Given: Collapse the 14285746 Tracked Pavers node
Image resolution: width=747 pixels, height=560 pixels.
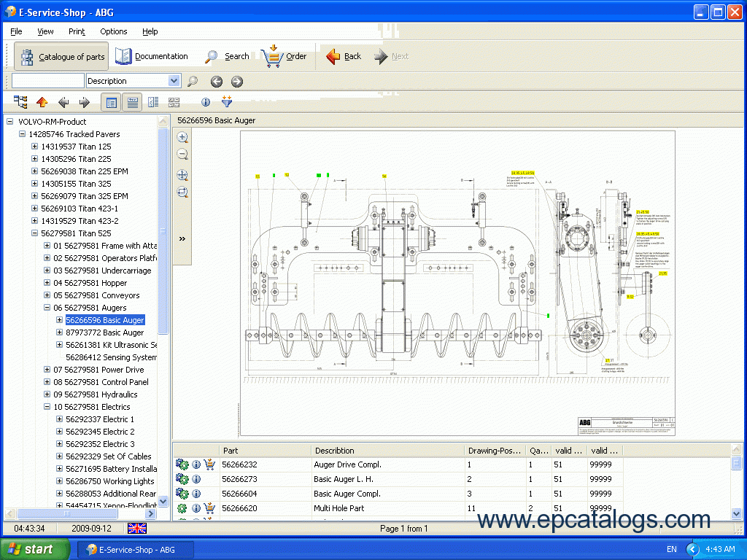Looking at the screenshot, I should tap(22, 134).
